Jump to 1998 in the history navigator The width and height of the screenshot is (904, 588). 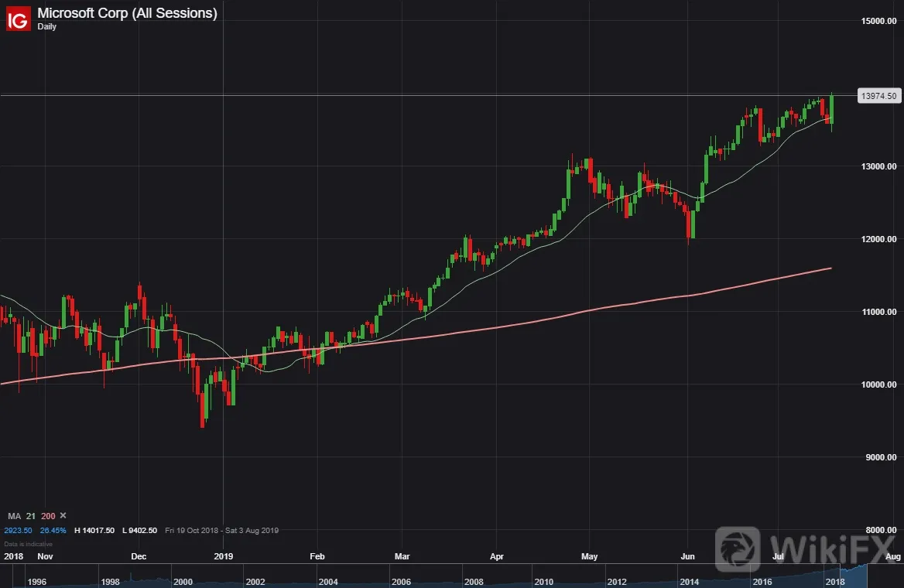click(110, 582)
